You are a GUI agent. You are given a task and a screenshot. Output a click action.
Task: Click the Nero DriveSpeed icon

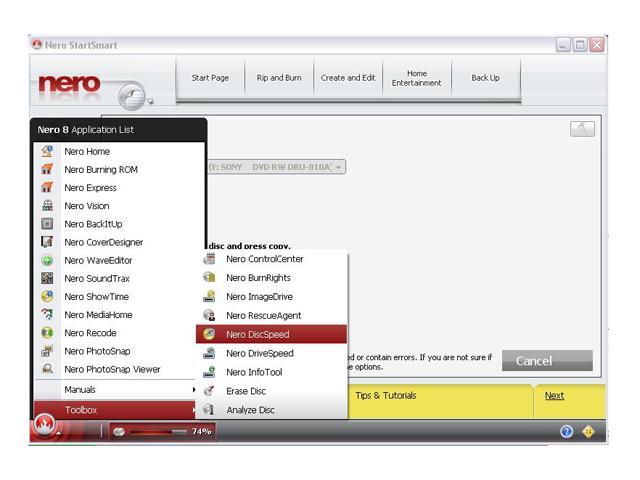pyautogui.click(x=209, y=353)
